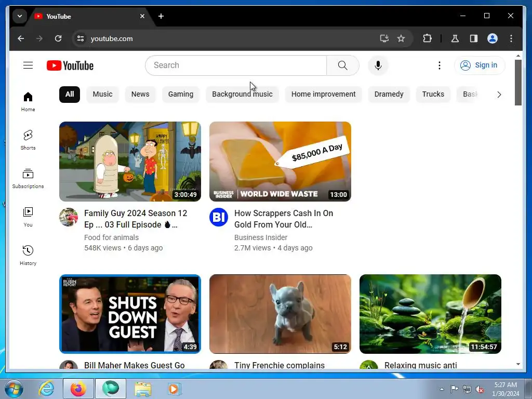Launch Internet Explorer from taskbar
The height and width of the screenshot is (399, 532).
pos(46,389)
